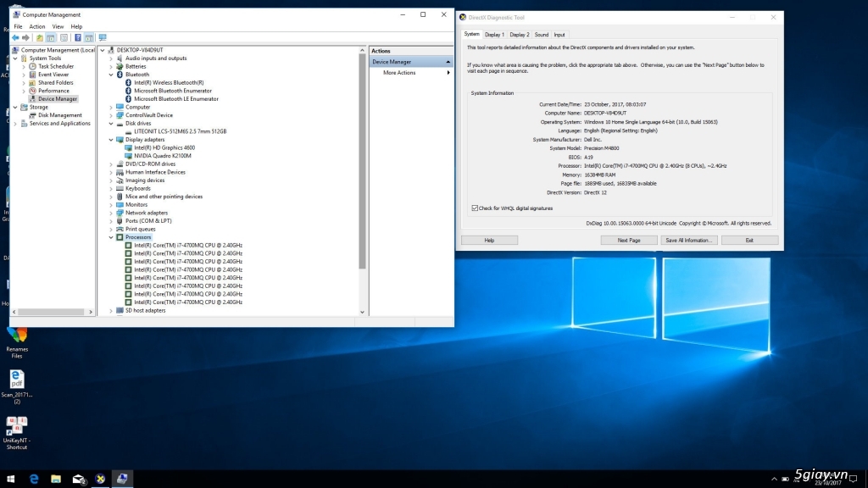Switch to the Display 1 tab

pos(494,35)
